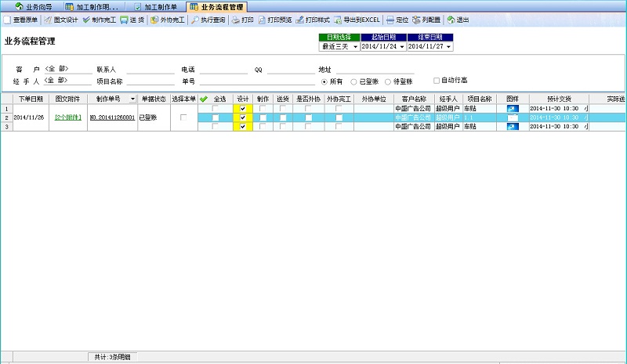Click the 外协完工 toolbar icon
627x364 pixels.
[154, 20]
